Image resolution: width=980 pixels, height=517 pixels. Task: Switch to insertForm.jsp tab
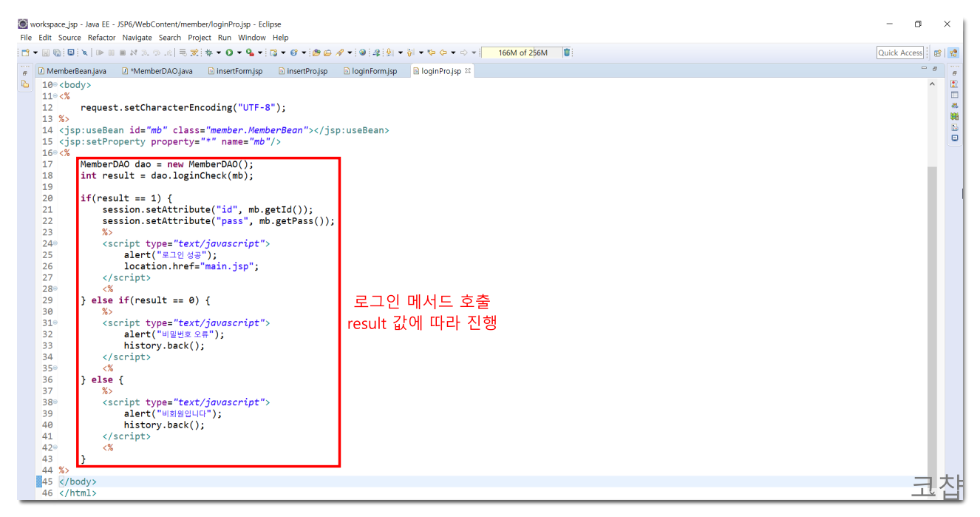pyautogui.click(x=235, y=71)
